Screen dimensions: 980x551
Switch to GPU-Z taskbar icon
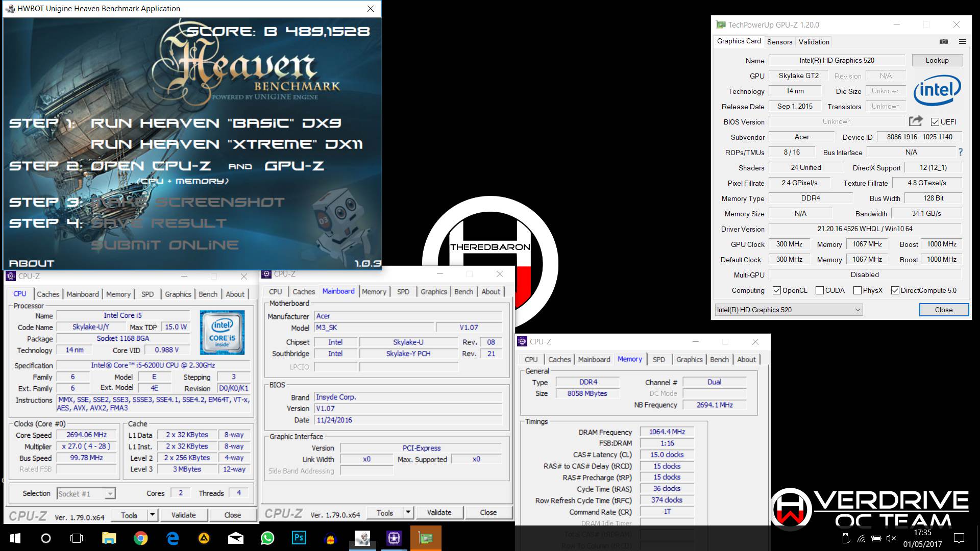(x=425, y=538)
